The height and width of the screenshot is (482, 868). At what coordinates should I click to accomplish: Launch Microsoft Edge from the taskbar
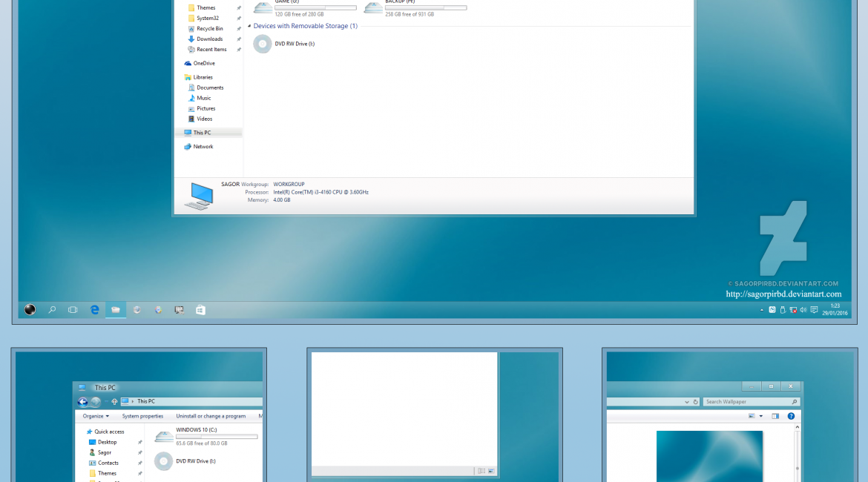tap(95, 310)
